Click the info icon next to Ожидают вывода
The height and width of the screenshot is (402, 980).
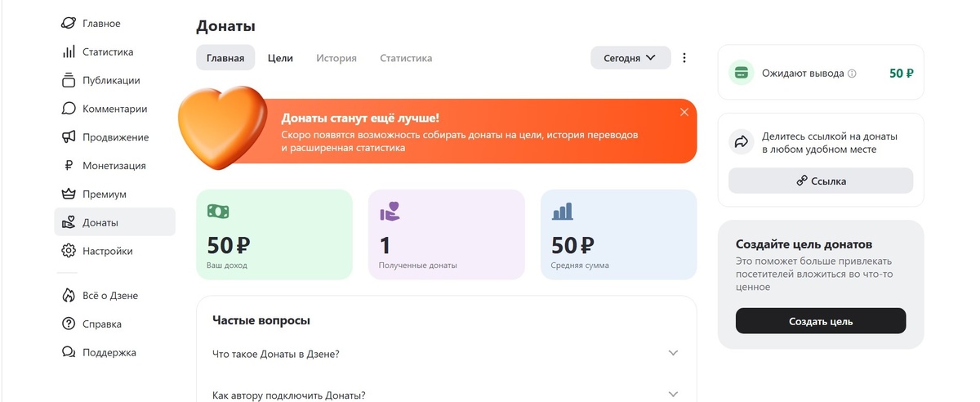coord(852,73)
